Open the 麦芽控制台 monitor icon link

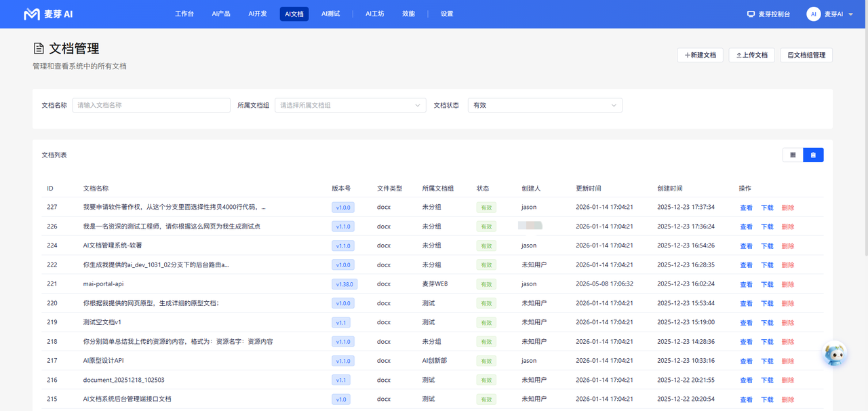pos(751,14)
